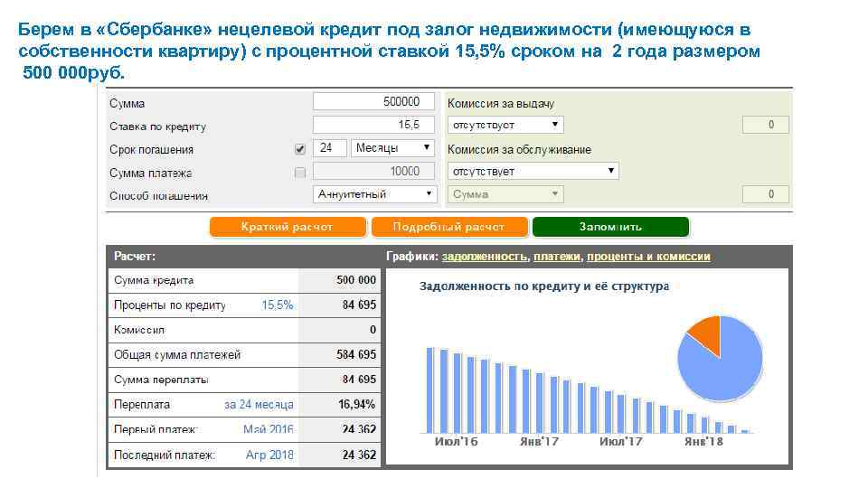Screen dimensions: 868x488
Task: Click the Сумма переплаты row label
Action: [161, 380]
